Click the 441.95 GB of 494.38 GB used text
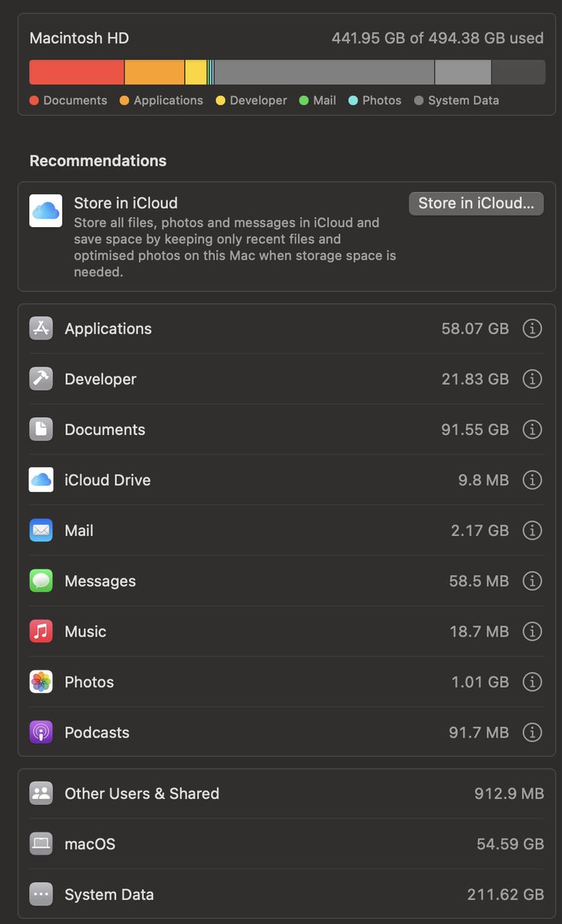The height and width of the screenshot is (924, 562). [x=437, y=38]
